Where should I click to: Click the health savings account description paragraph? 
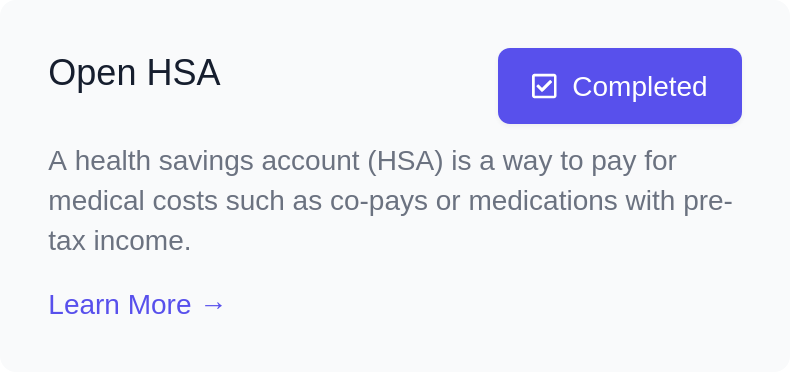(x=390, y=201)
